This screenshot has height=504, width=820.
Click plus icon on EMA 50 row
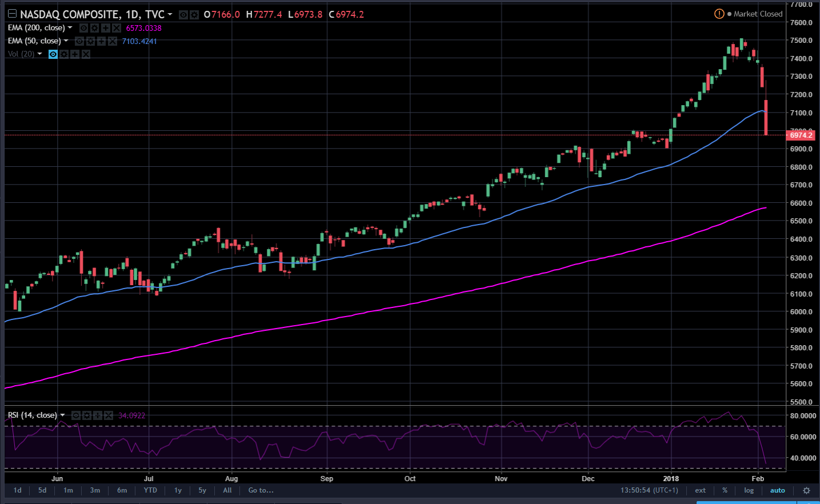tap(101, 41)
